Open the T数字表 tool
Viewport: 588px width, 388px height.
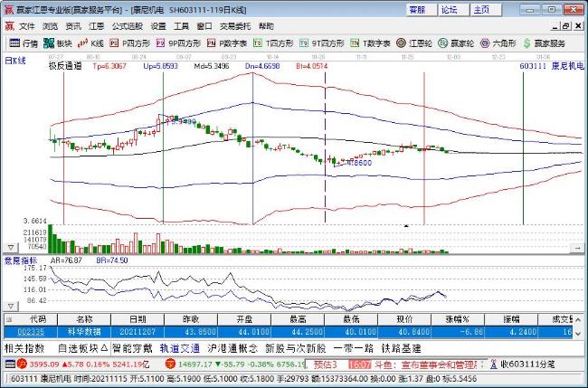coord(371,43)
